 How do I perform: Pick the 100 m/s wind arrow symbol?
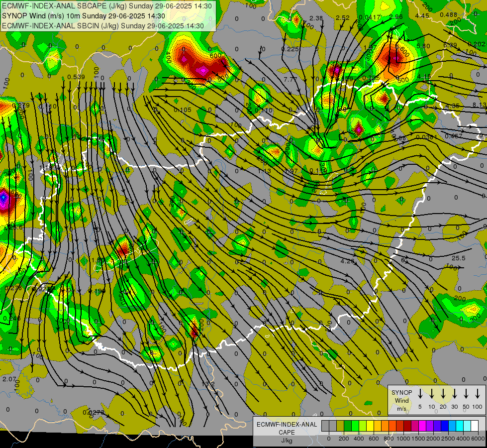(x=478, y=394)
